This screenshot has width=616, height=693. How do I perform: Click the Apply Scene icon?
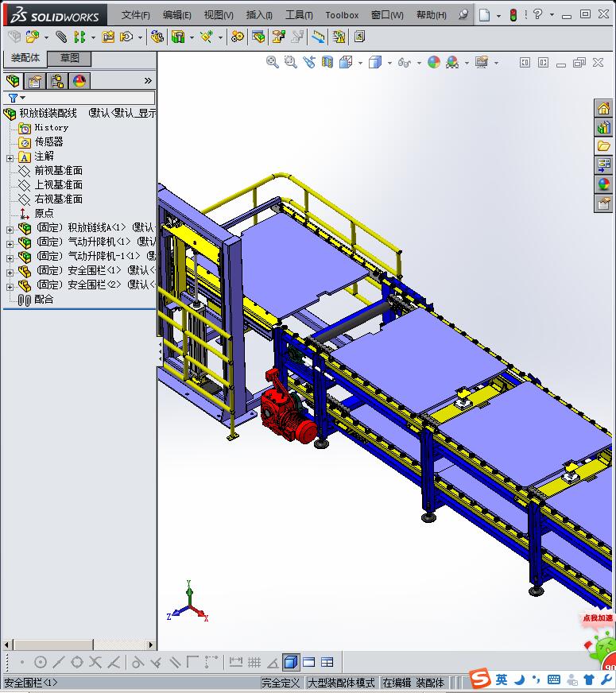pos(452,62)
